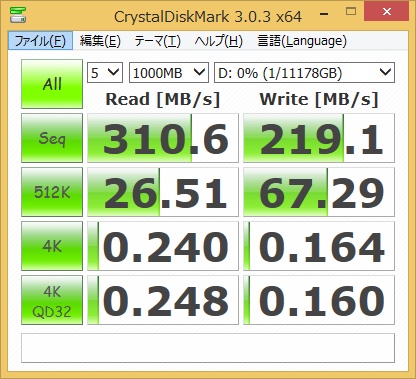Screen dimensions: 416x379
Task: Click the empty comment field at the bottom
Action: (x=208, y=348)
